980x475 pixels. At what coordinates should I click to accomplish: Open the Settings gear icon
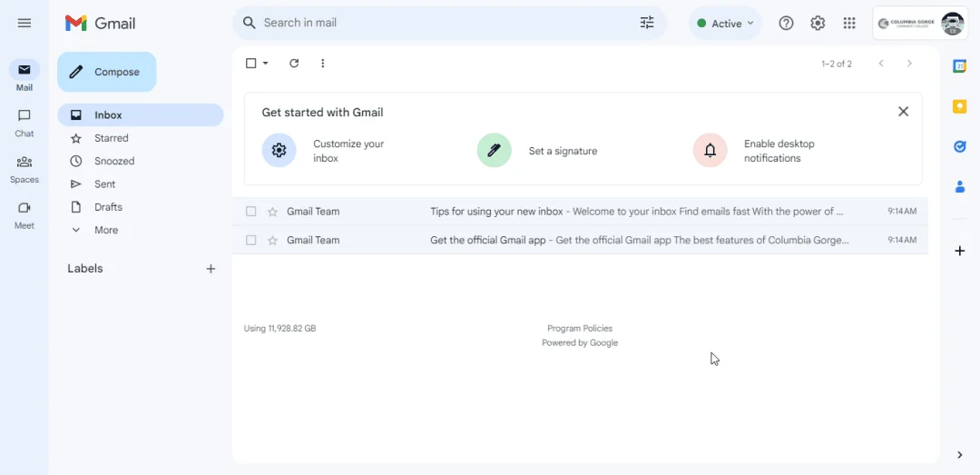point(818,23)
